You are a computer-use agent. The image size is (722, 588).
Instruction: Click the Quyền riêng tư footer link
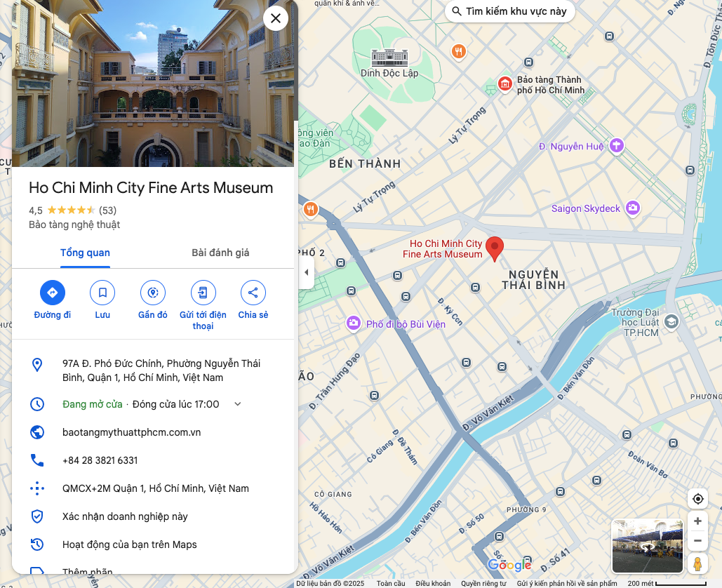coord(483,583)
